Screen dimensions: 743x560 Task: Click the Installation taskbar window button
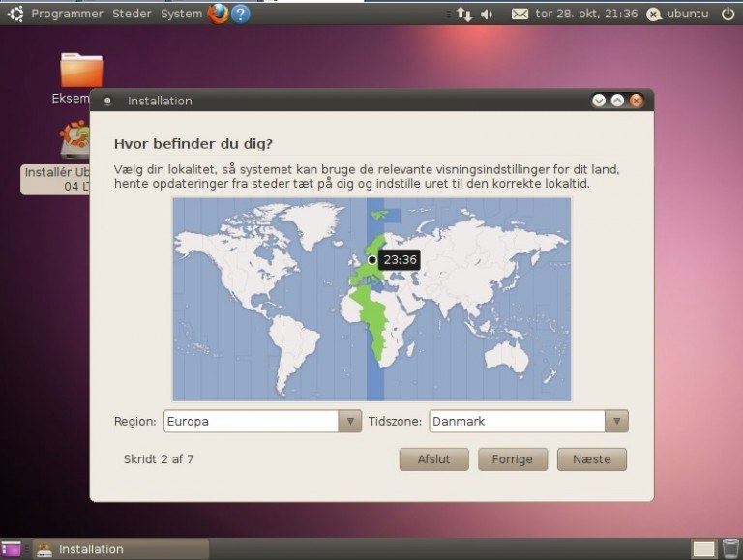[121, 549]
